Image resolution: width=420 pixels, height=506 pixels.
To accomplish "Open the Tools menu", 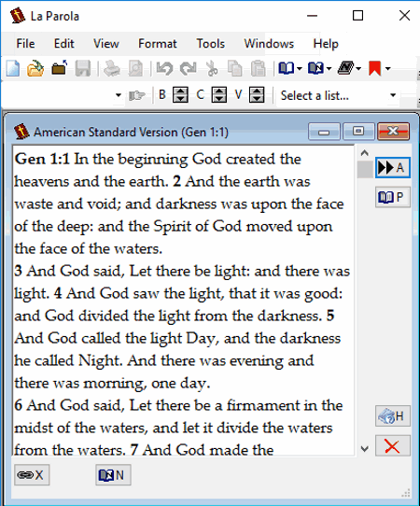I will pyautogui.click(x=211, y=44).
